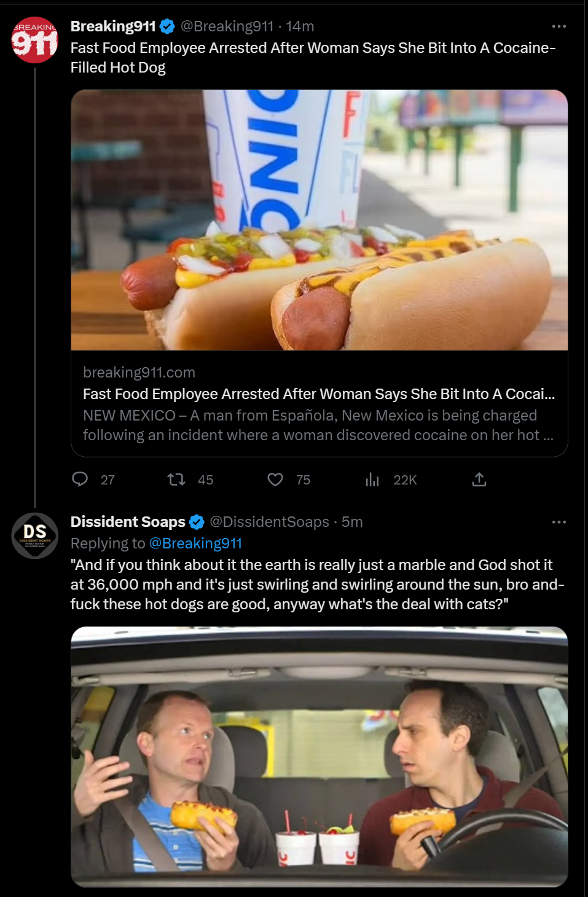Click the reply icon on the Breaking911 tweet
588x897 pixels.
click(80, 480)
